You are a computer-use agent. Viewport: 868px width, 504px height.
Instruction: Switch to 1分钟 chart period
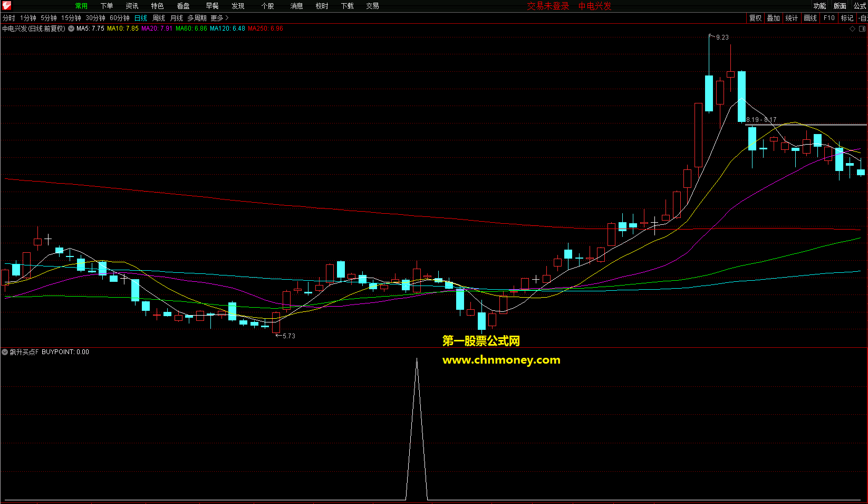pos(28,18)
